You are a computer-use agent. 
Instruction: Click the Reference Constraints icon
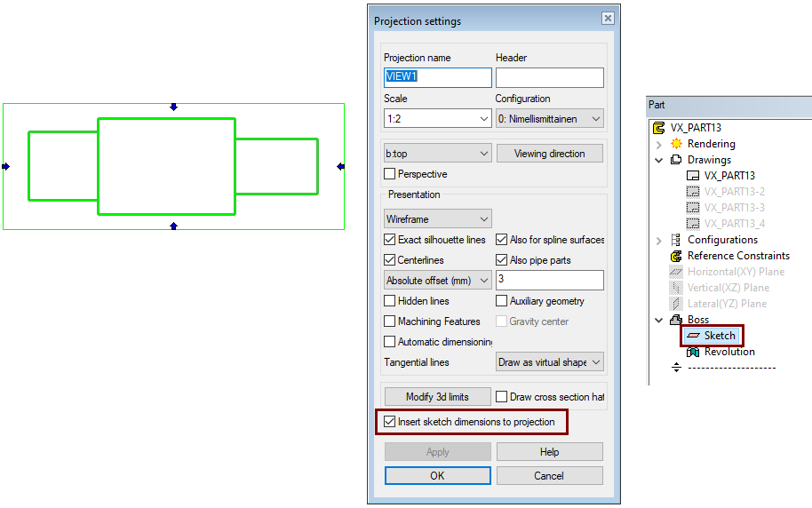676,256
